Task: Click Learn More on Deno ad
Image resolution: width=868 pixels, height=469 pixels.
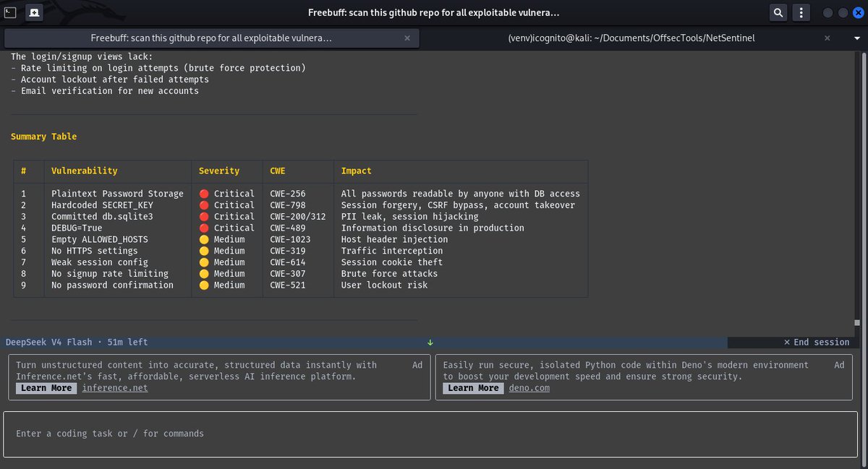Action: 473,388
